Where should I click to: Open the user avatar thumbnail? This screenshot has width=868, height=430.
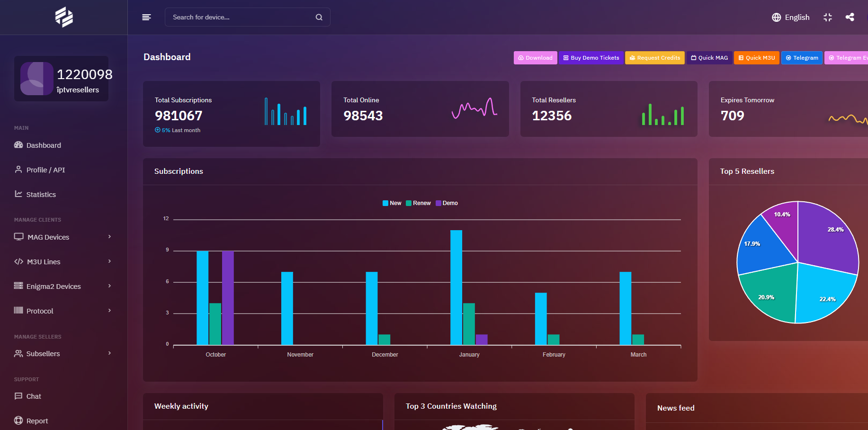point(36,79)
